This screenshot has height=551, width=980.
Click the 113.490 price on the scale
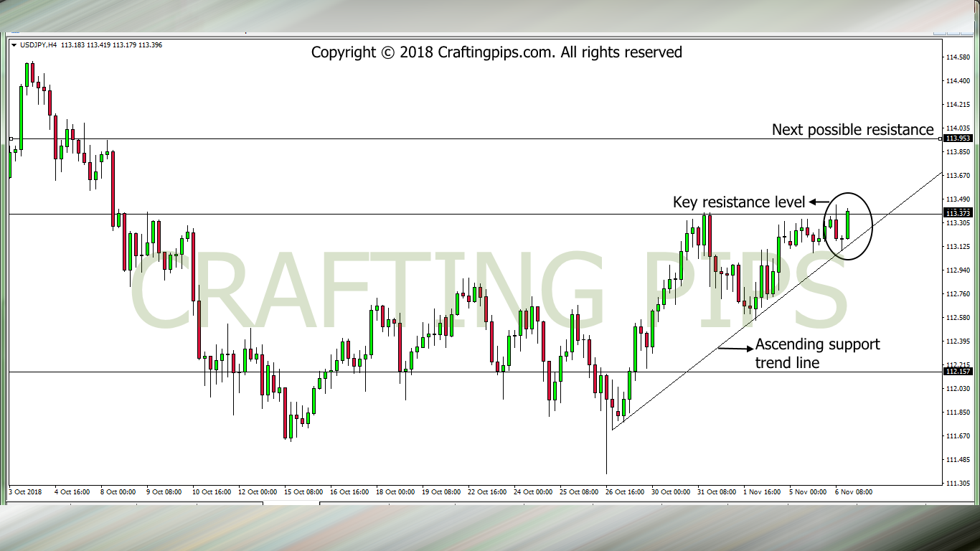click(x=958, y=199)
